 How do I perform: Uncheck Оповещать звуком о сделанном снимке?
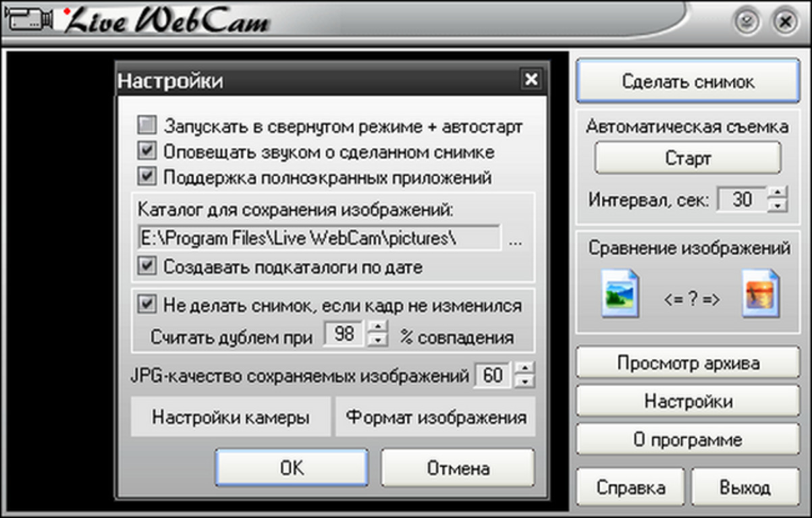146,151
